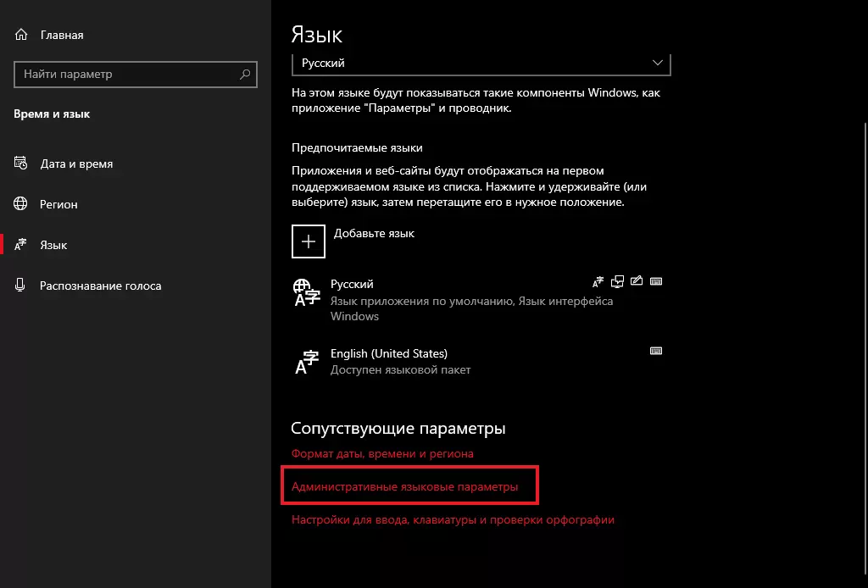
Task: Click the text-to-speech icon on Русский row
Action: coord(617,282)
